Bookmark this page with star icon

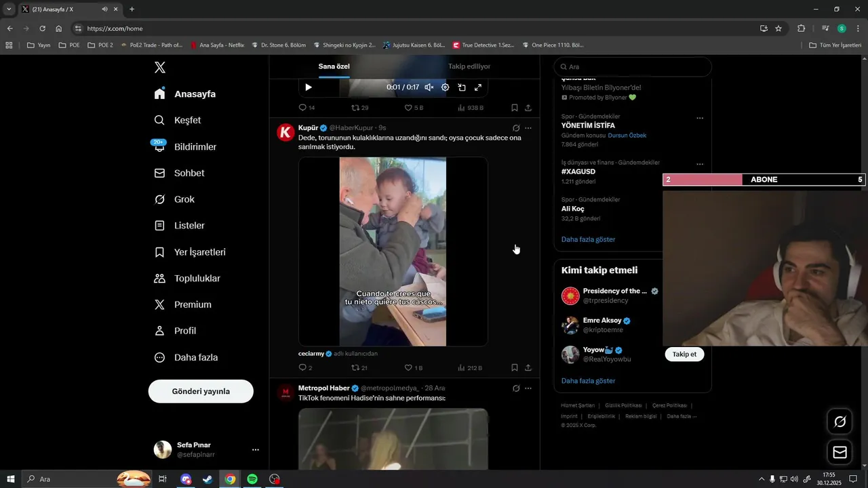coord(778,28)
